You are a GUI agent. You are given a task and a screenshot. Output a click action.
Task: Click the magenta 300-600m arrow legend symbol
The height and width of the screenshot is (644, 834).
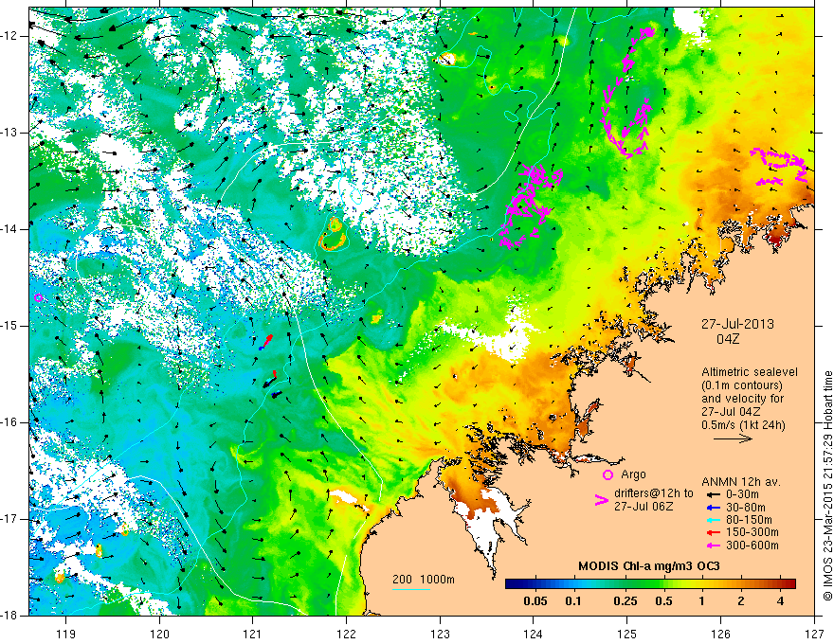(712, 546)
